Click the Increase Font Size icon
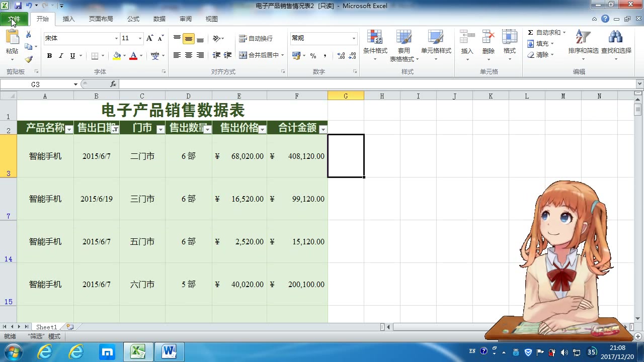The width and height of the screenshot is (644, 362). (149, 38)
